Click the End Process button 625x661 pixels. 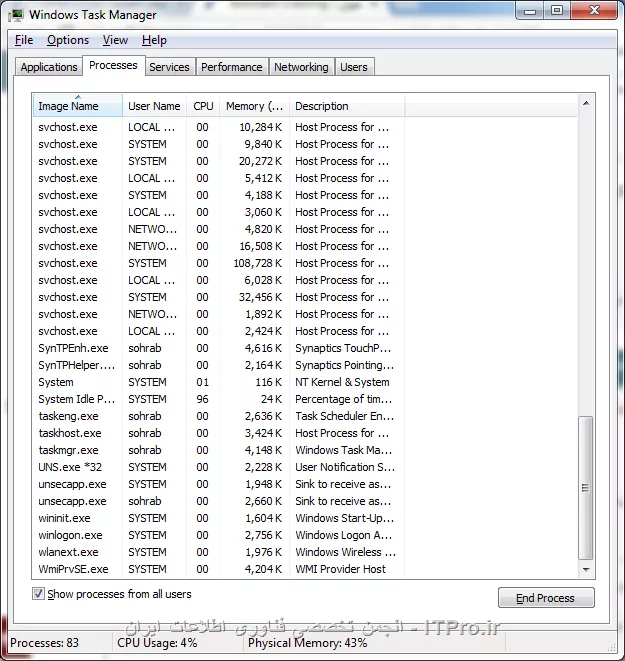click(x=546, y=598)
